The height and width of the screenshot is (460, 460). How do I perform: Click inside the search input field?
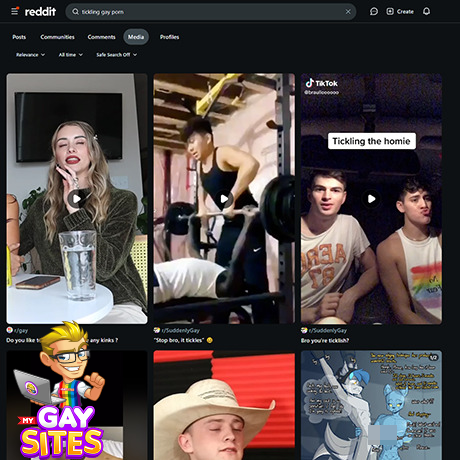point(211,12)
